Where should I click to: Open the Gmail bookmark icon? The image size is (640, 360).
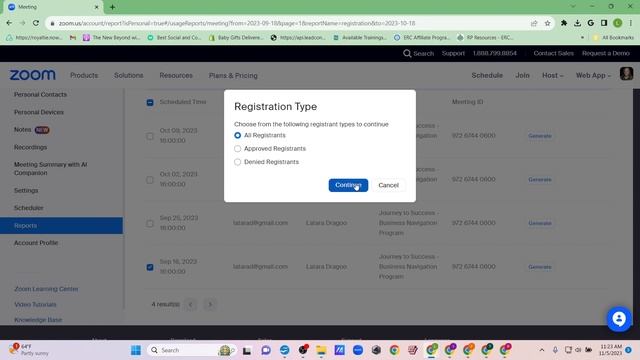point(73,38)
